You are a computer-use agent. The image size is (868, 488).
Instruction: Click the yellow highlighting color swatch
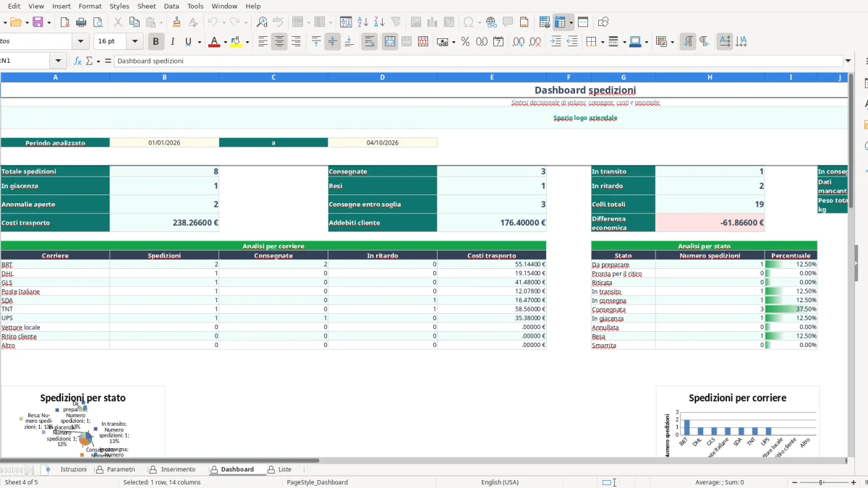pyautogui.click(x=236, y=42)
